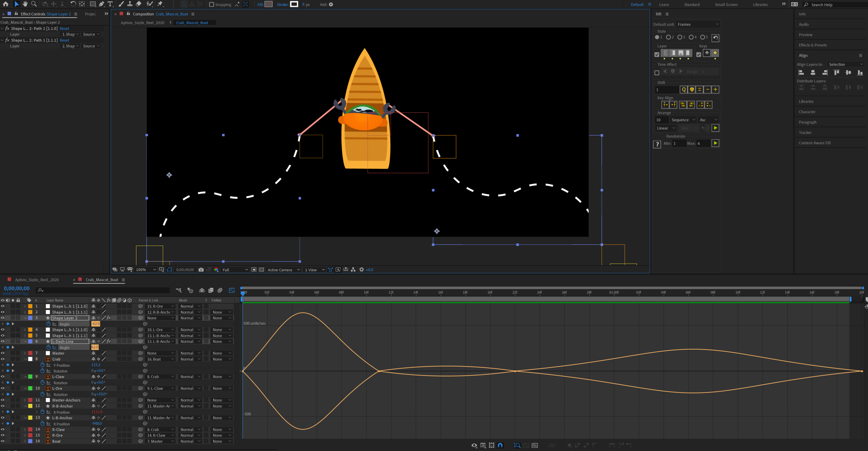
Task: Click the red Fill color swatch
Action: pyautogui.click(x=268, y=4)
